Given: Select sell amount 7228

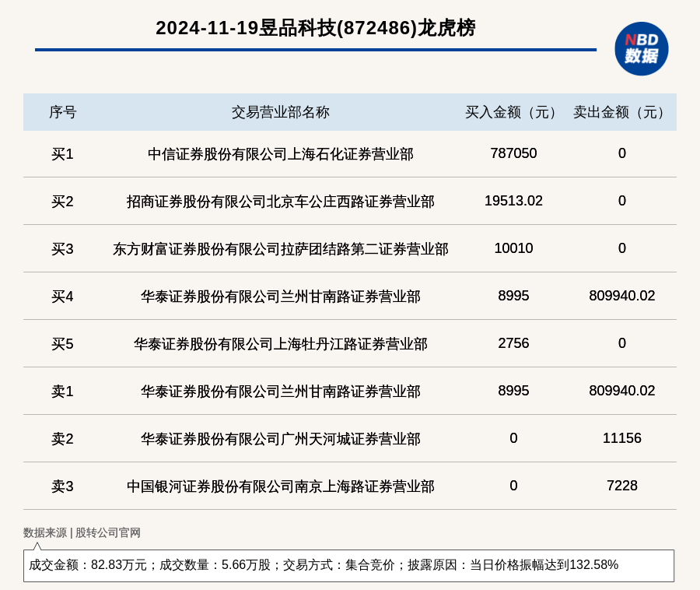Looking at the screenshot, I should [x=622, y=486].
